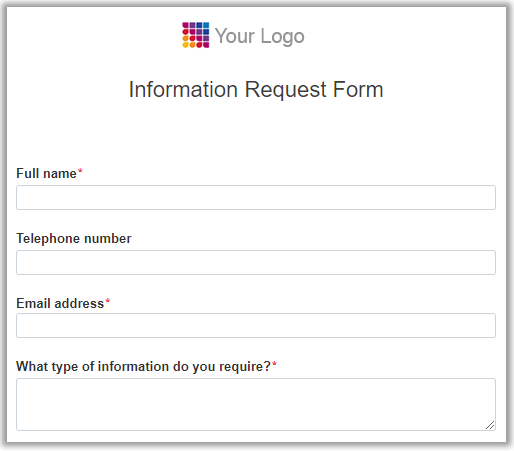
Task: Click the red asterisk beside Full name
Action: coord(80,171)
